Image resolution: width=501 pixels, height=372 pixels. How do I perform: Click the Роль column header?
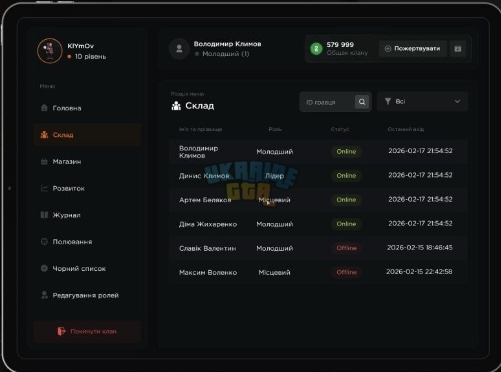[275, 129]
